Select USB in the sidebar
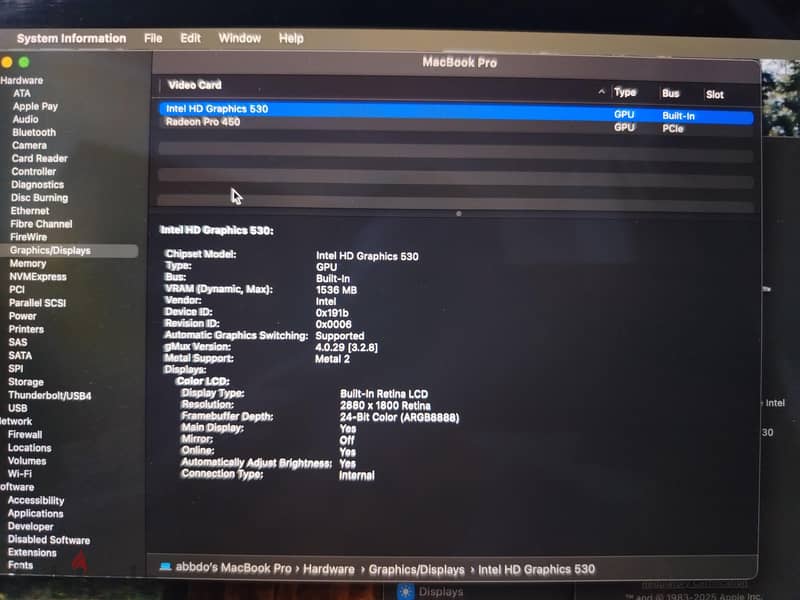Image resolution: width=800 pixels, height=600 pixels. tap(18, 408)
